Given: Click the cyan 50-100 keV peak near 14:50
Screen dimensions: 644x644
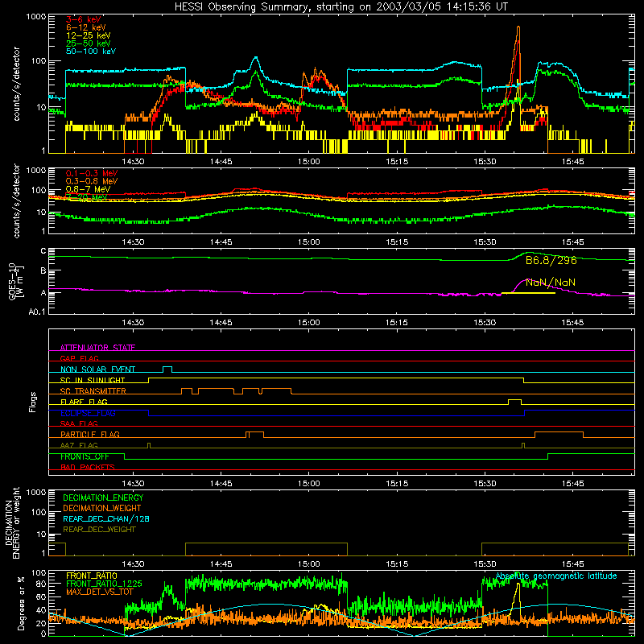Looking at the screenshot, I should pyautogui.click(x=256, y=59).
